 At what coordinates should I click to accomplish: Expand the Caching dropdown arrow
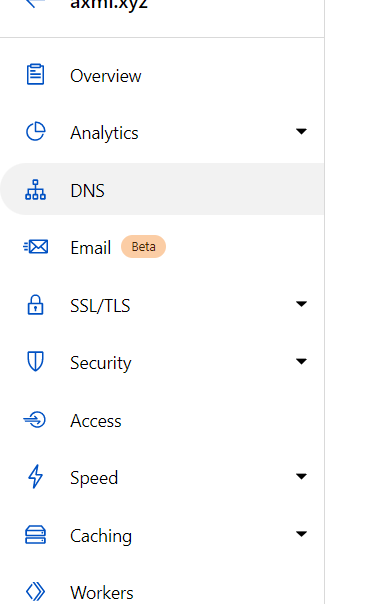(301, 534)
